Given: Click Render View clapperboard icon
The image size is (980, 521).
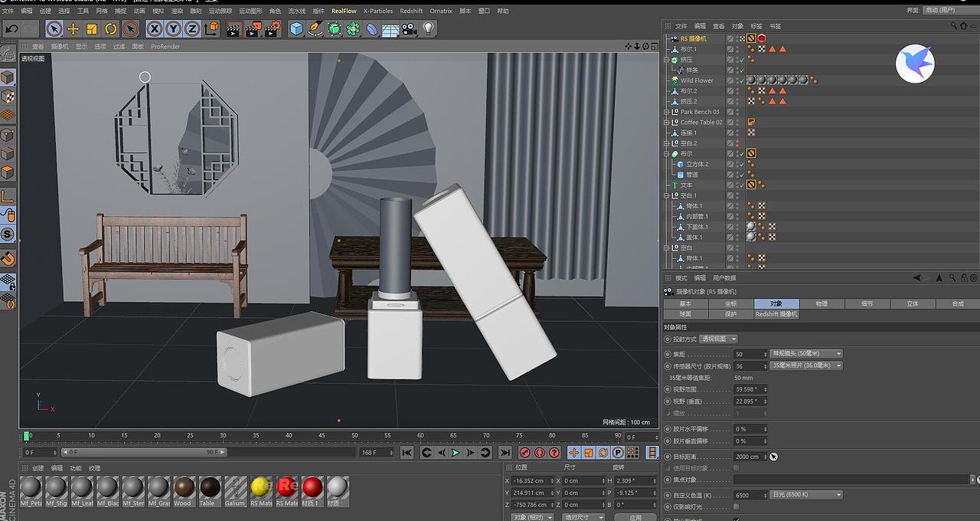Looking at the screenshot, I should [234, 29].
